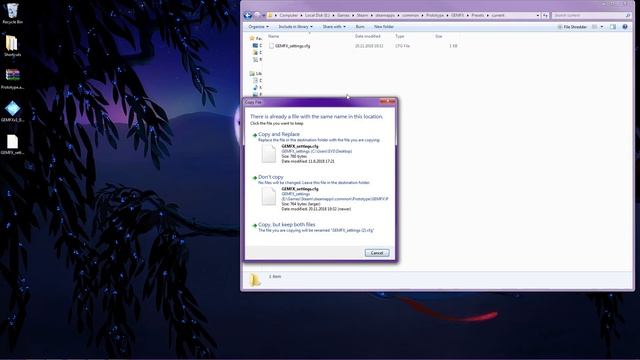Open the Organize menu

(x=258, y=27)
